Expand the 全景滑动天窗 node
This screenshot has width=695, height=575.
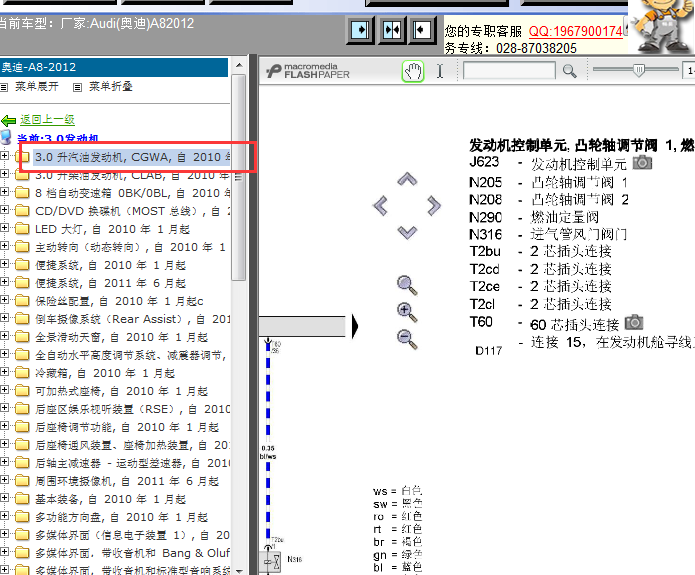pos(4,336)
